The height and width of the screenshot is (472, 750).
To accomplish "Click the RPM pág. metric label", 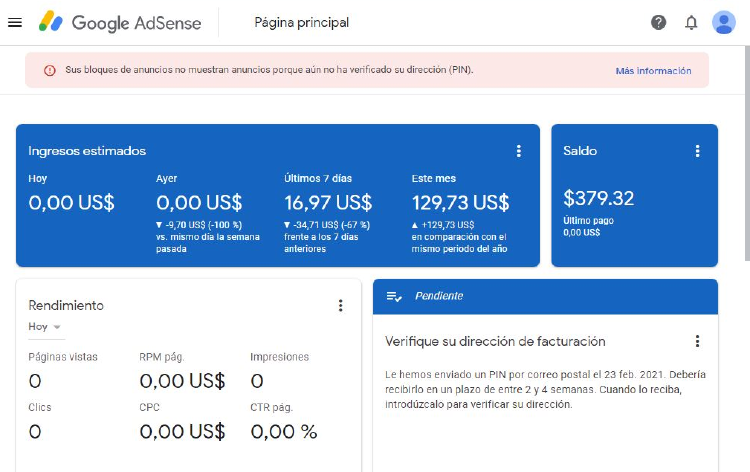I will tap(162, 357).
